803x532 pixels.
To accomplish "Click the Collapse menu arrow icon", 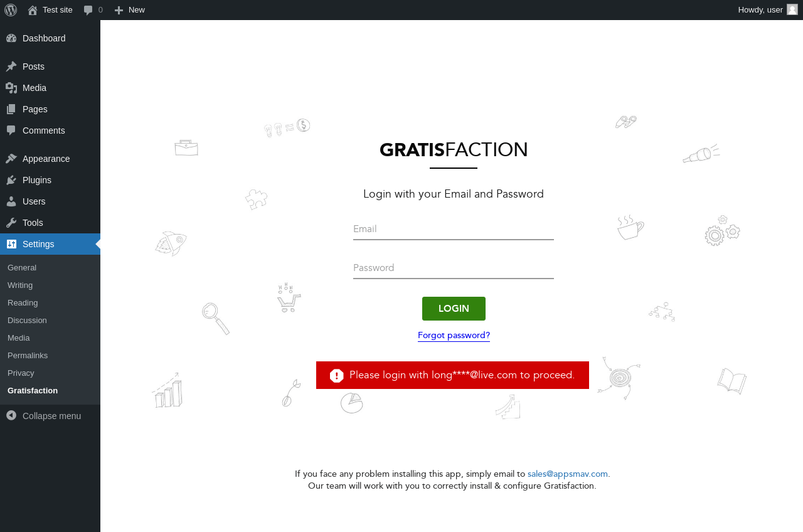I will pyautogui.click(x=11, y=415).
